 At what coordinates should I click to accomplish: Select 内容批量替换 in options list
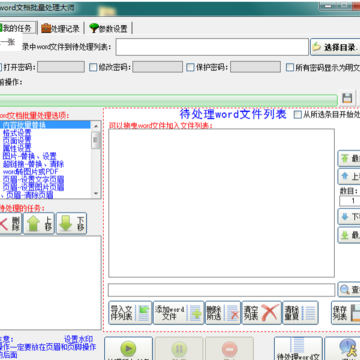pyautogui.click(x=45, y=125)
